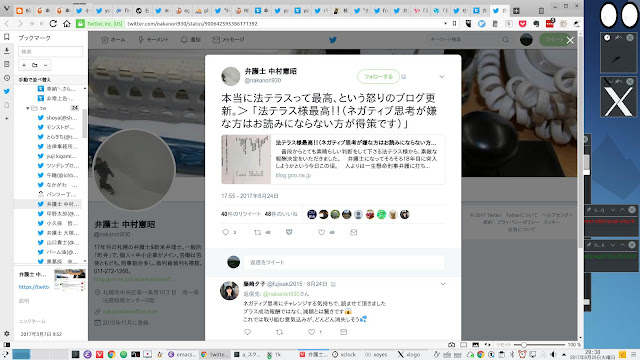Open a new tab with plus button
Viewport: 640px width, 360px height.
[516, 11]
